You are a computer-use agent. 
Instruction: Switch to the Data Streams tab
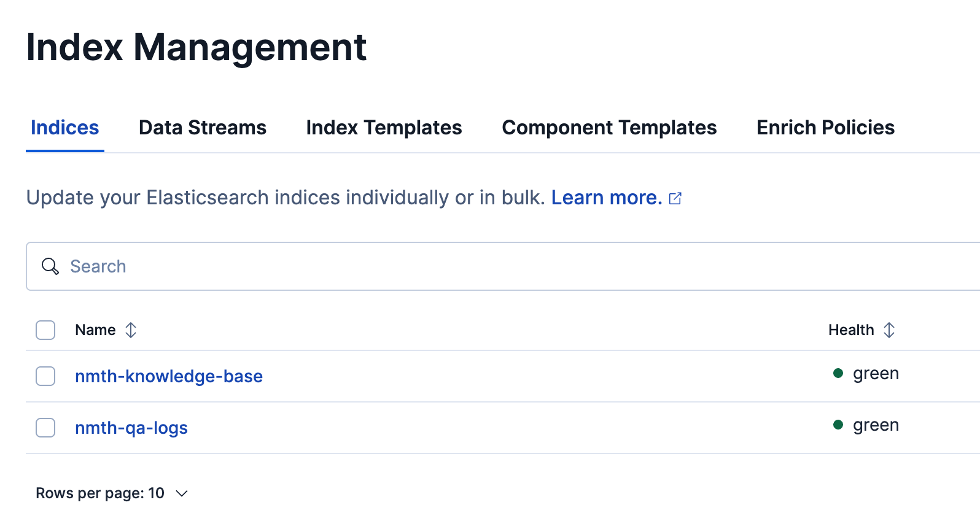coord(203,128)
